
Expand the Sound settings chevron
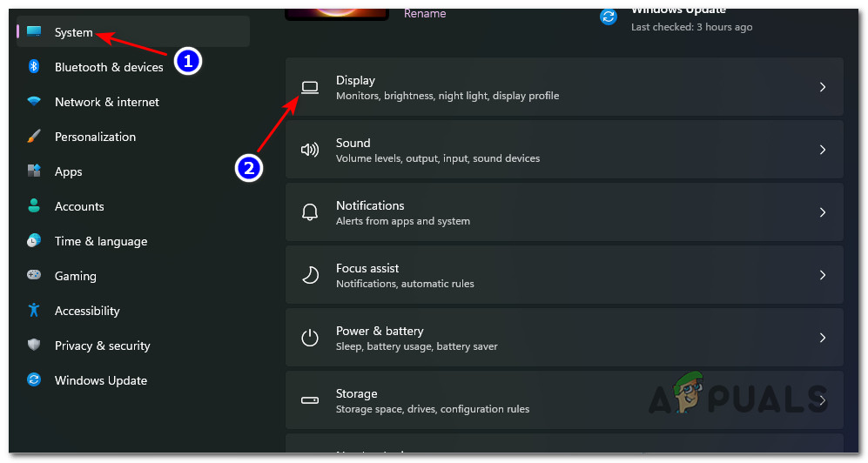[822, 150]
